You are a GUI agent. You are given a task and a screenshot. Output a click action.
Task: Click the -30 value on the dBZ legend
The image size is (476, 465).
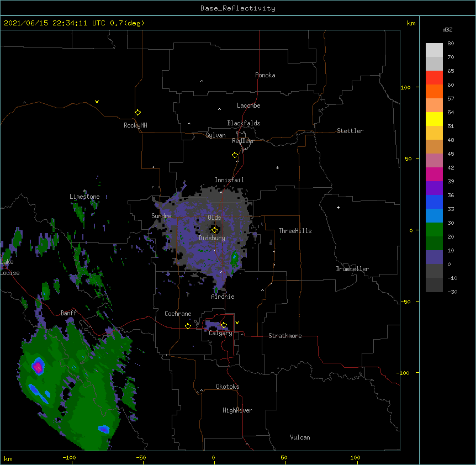452,292
